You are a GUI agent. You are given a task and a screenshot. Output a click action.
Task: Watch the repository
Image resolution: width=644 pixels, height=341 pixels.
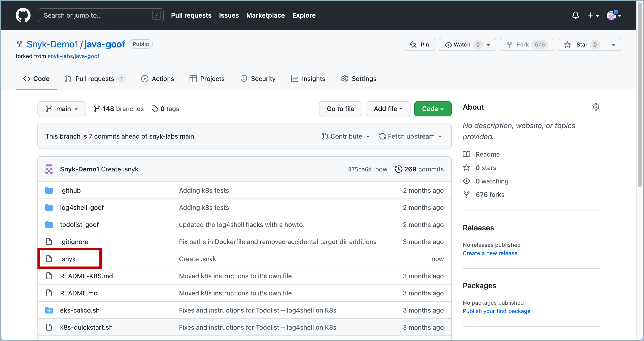pyautogui.click(x=461, y=44)
